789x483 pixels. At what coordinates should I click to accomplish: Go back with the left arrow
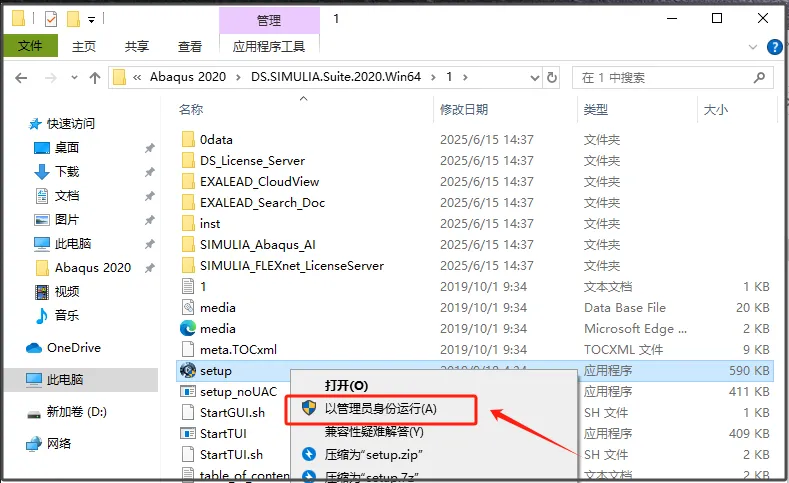tap(21, 78)
